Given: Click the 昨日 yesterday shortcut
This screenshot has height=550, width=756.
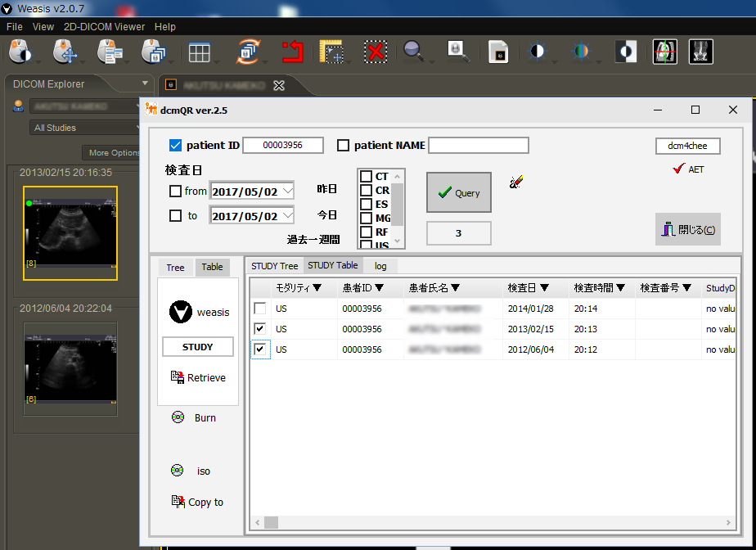Looking at the screenshot, I should 326,189.
